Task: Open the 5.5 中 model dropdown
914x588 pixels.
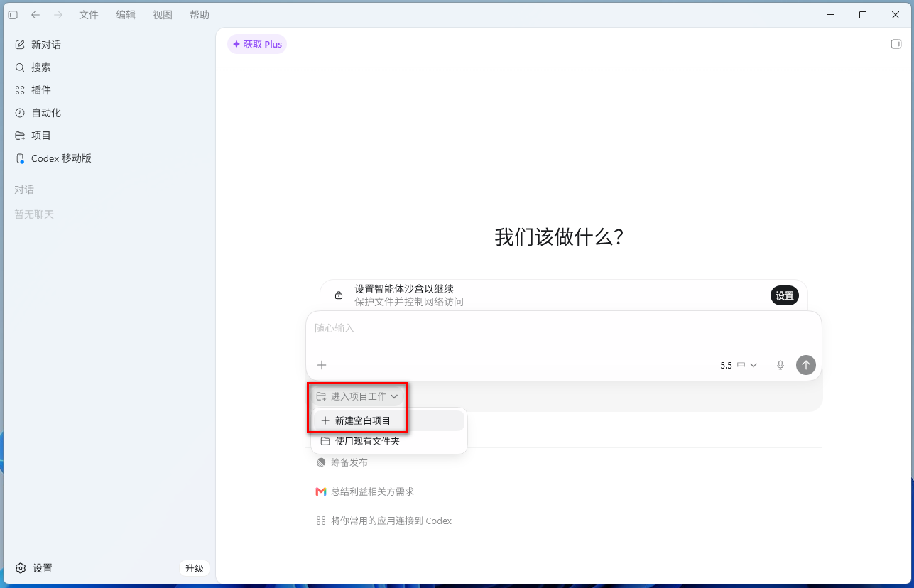Action: pos(739,365)
